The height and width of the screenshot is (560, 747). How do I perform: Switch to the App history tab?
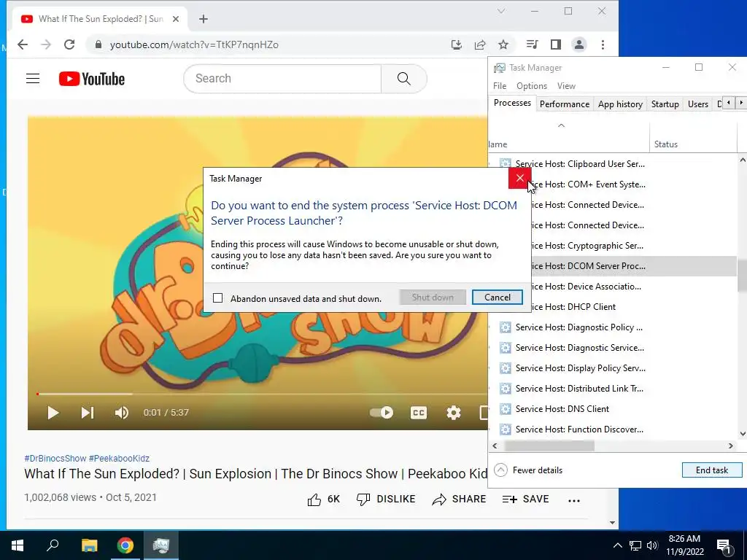(x=620, y=104)
